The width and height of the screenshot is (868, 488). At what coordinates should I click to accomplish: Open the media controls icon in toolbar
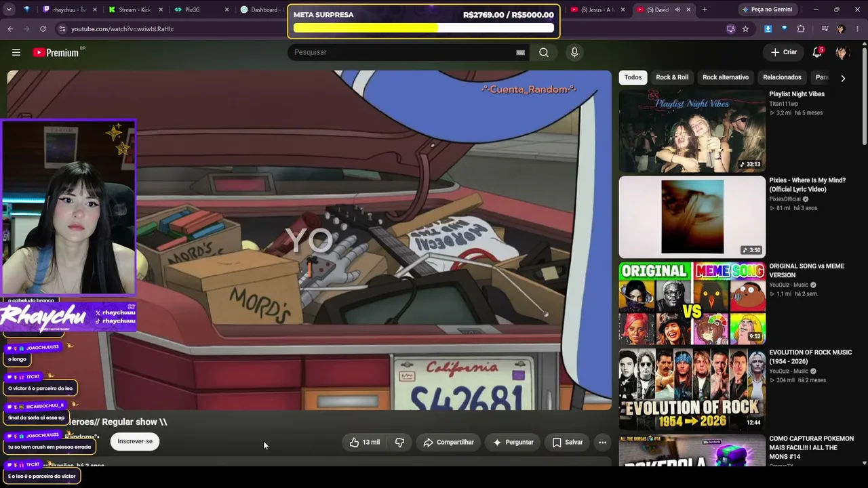tap(825, 29)
